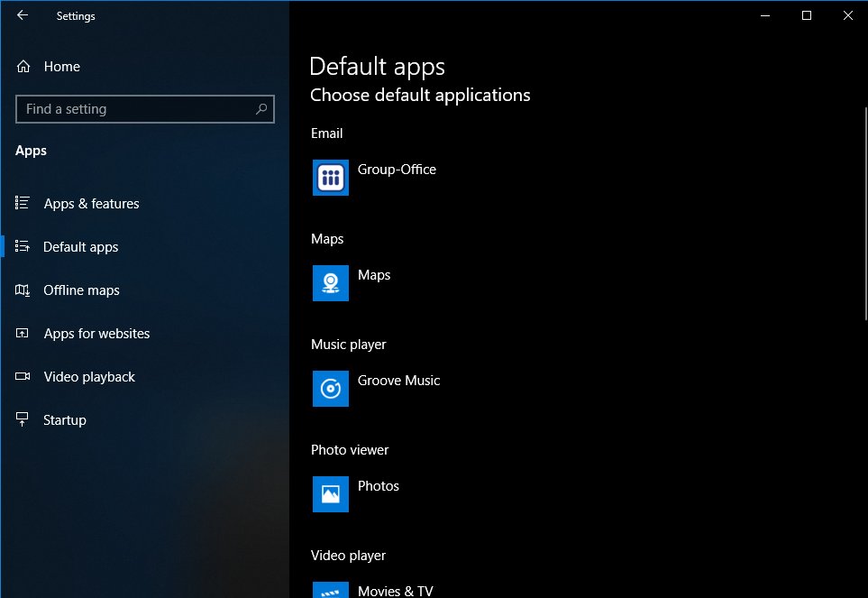
Task: Change default email app from Group-Office
Action: coord(397,170)
